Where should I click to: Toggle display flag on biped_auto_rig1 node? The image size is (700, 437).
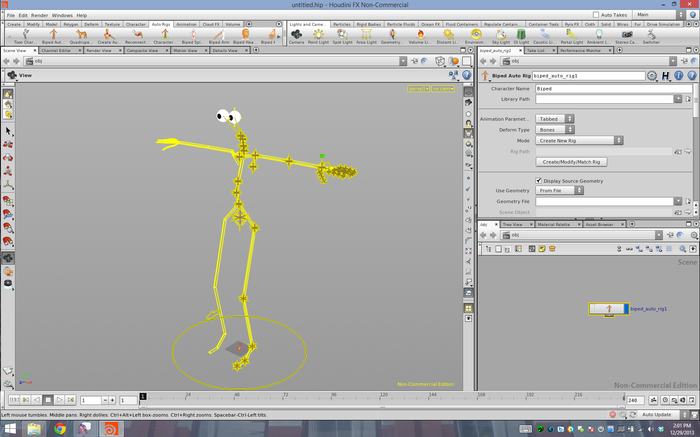626,308
